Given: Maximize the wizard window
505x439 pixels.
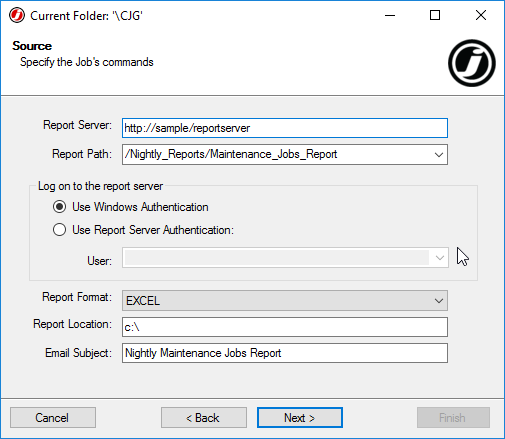Looking at the screenshot, I should click(435, 15).
